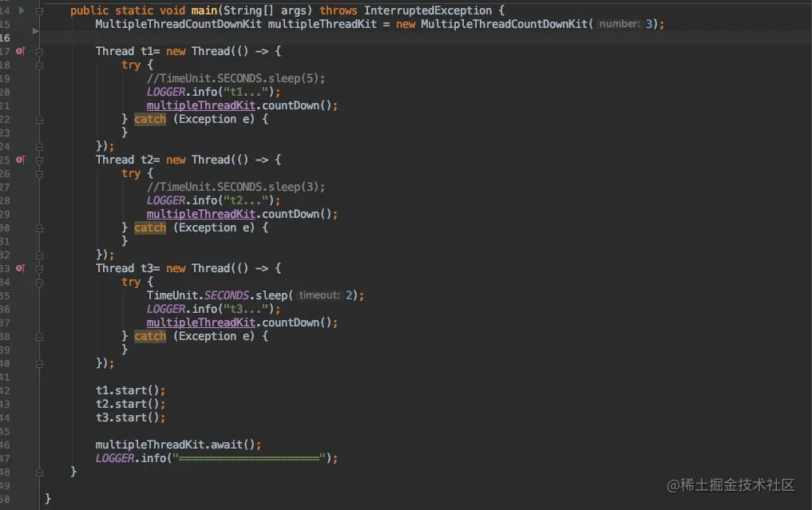Click the InterruptedException type in main signature
The height and width of the screenshot is (510, 812).
pyautogui.click(x=428, y=10)
